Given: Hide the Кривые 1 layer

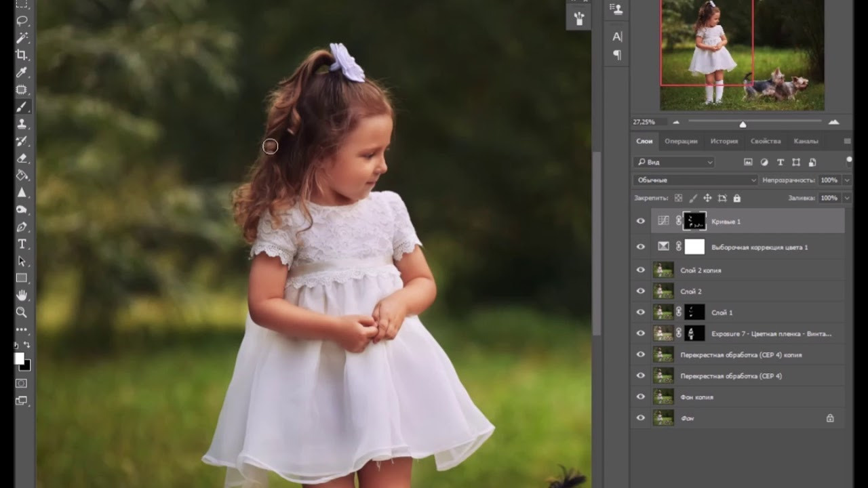Looking at the screenshot, I should click(640, 222).
